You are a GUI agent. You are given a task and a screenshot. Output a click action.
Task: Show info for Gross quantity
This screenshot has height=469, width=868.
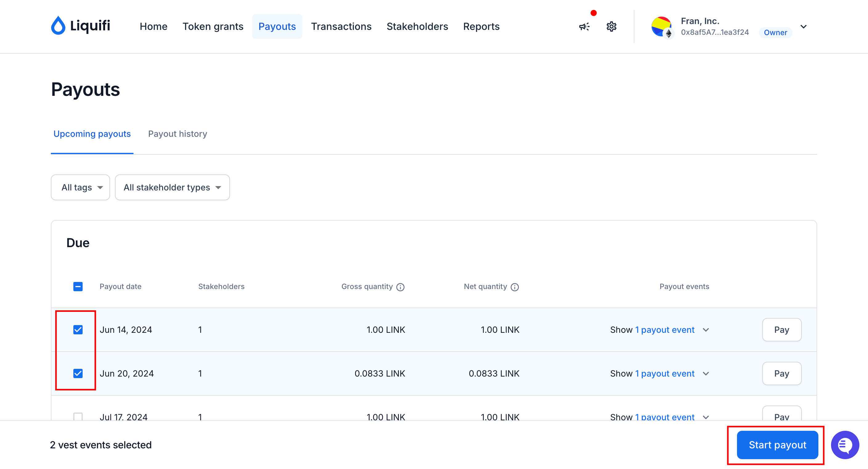point(400,287)
